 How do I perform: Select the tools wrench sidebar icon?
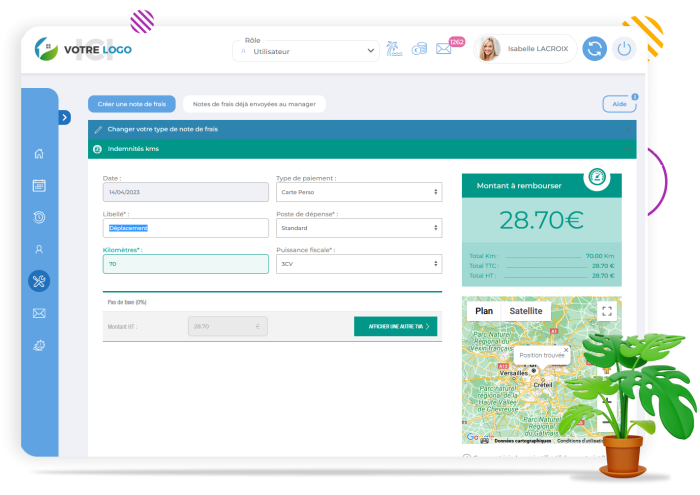point(39,281)
